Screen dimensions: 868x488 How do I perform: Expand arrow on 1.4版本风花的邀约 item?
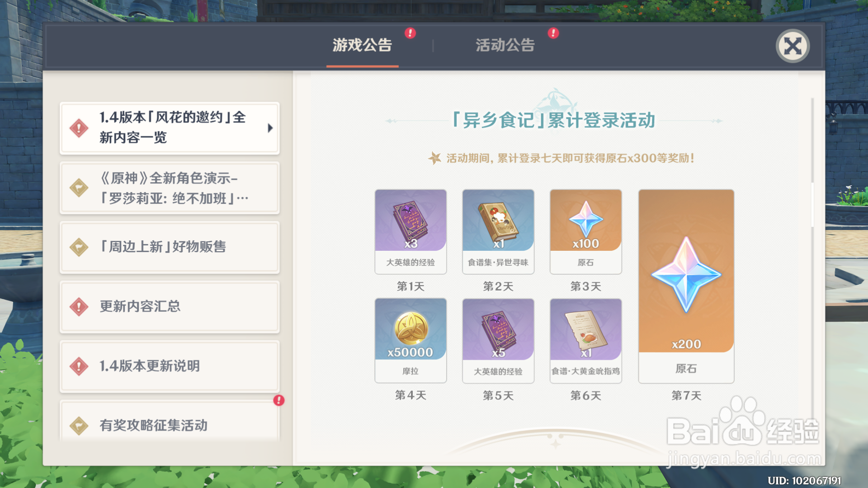point(270,128)
